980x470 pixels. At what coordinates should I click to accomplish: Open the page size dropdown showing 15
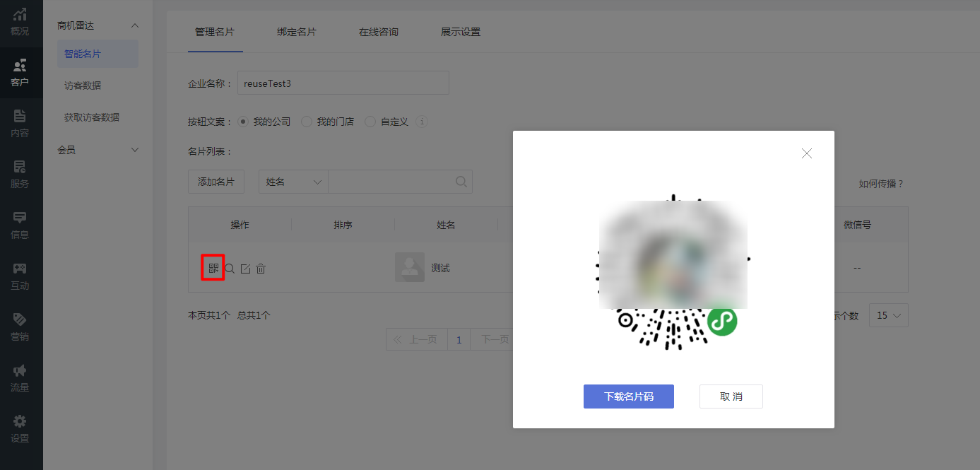pos(889,315)
